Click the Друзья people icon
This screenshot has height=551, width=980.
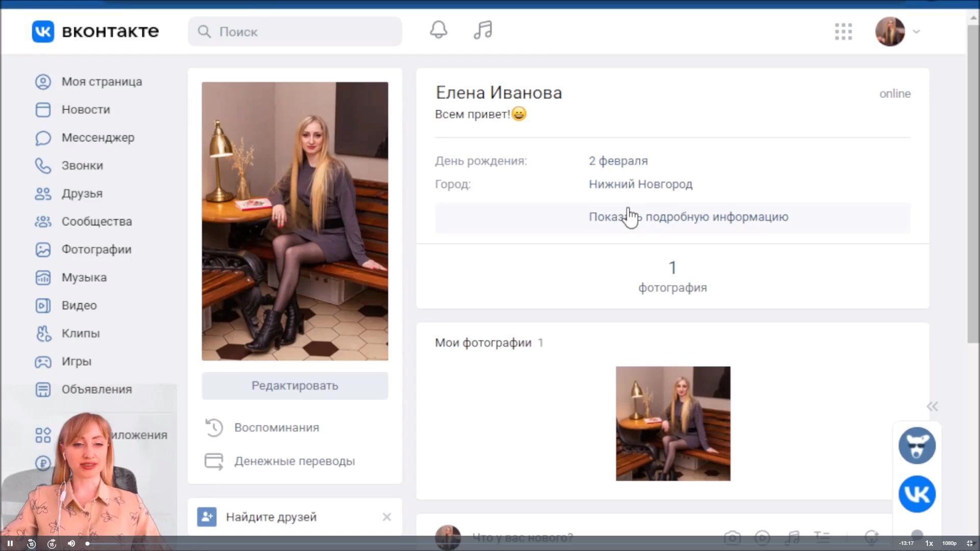click(43, 194)
